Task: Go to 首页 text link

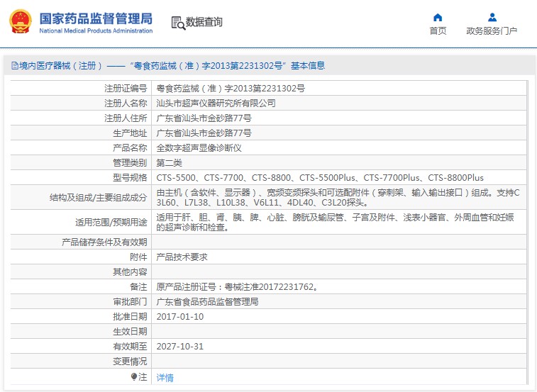Action: point(438,30)
